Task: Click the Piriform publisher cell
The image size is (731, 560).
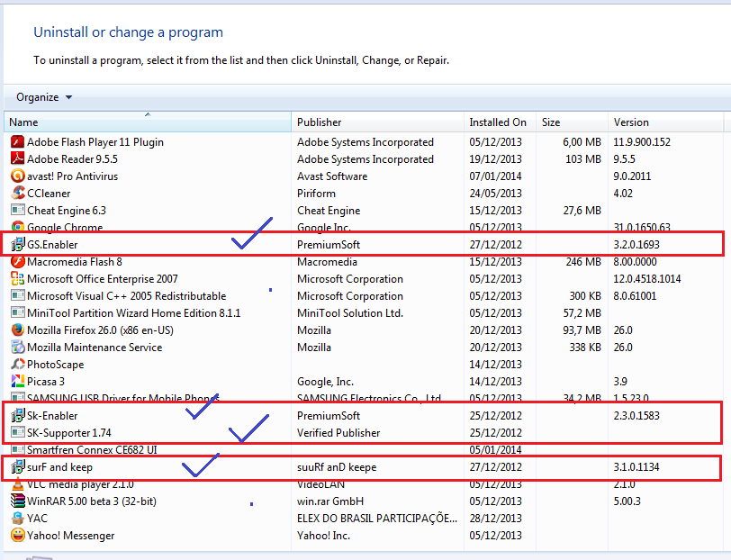Action: [x=316, y=193]
